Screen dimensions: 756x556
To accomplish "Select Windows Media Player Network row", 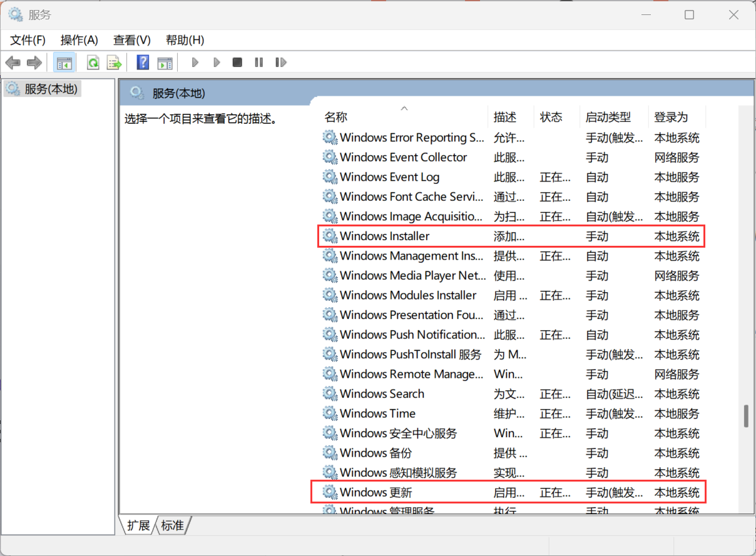I will 512,276.
